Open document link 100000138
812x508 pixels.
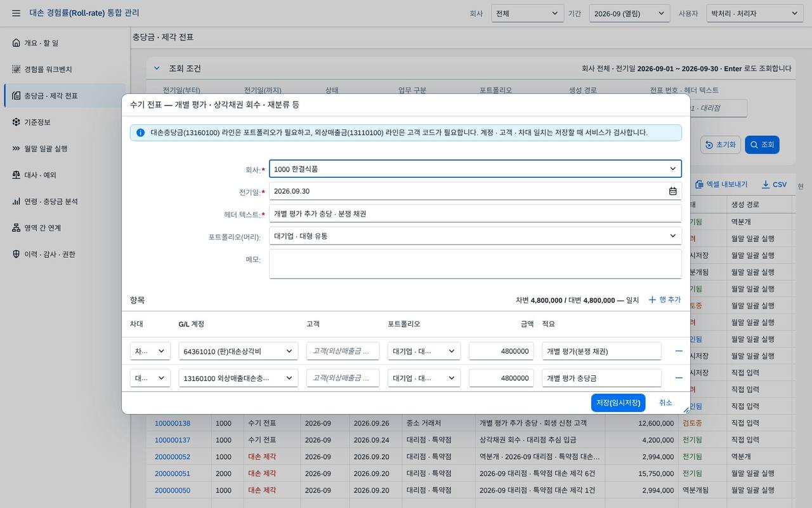(x=173, y=423)
